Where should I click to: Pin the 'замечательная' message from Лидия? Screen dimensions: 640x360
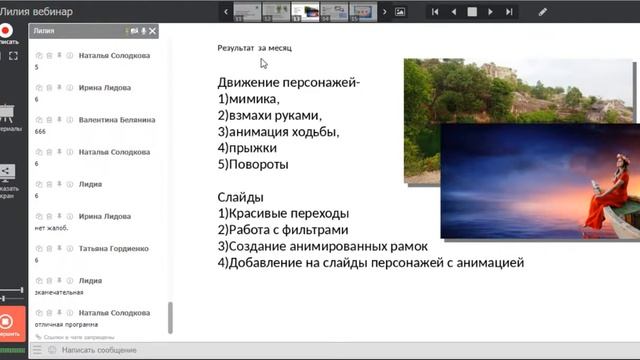(x=59, y=281)
